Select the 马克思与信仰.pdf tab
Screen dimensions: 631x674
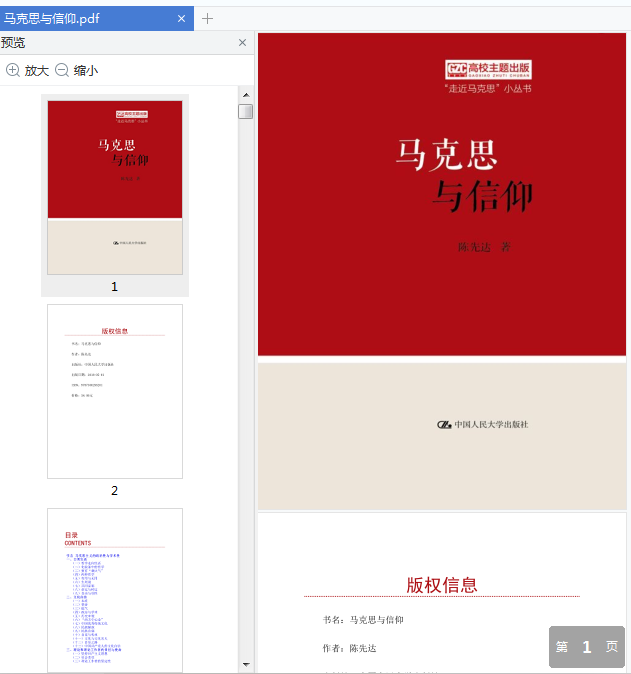point(97,18)
